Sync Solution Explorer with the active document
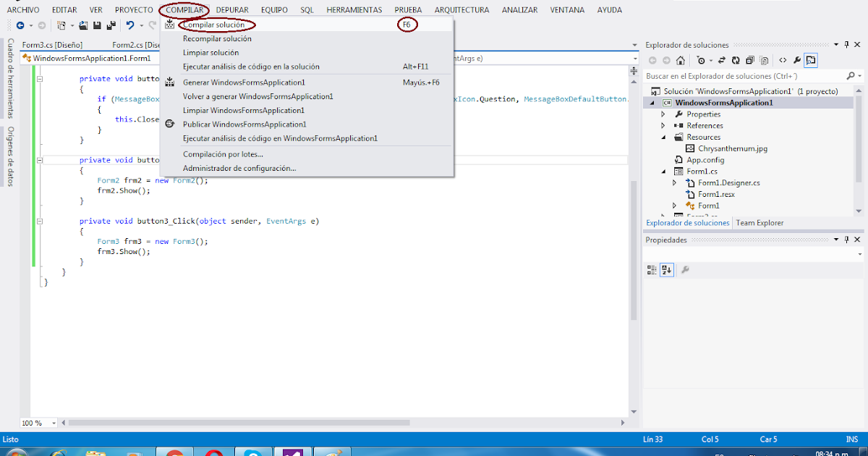The image size is (868, 456). (x=721, y=61)
